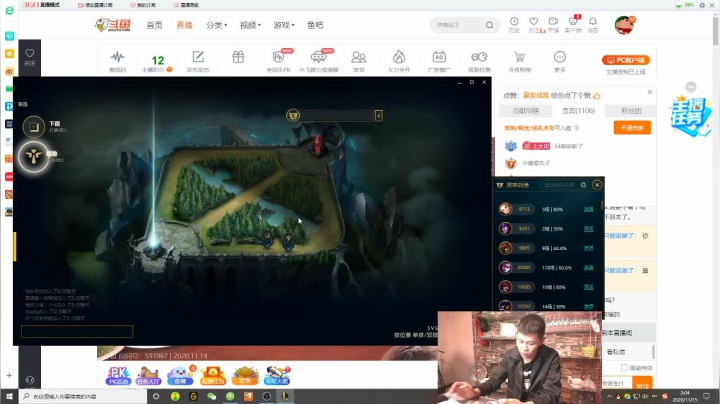Open the Windows notification center icon
The width and height of the screenshot is (720, 404).
[707, 396]
